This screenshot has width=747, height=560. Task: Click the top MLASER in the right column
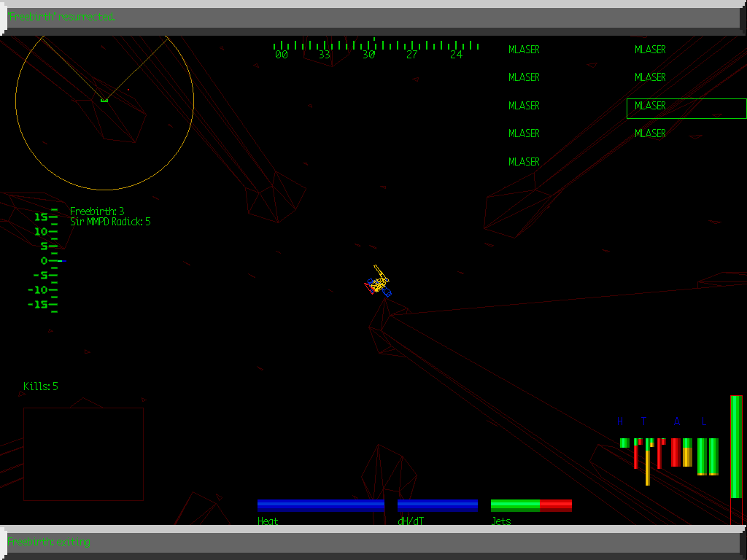point(649,49)
